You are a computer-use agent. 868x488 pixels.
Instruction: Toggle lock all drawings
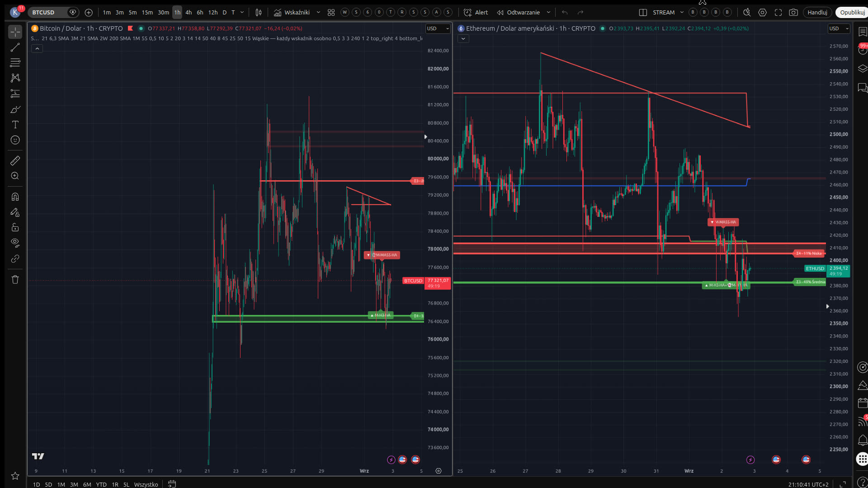(15, 227)
